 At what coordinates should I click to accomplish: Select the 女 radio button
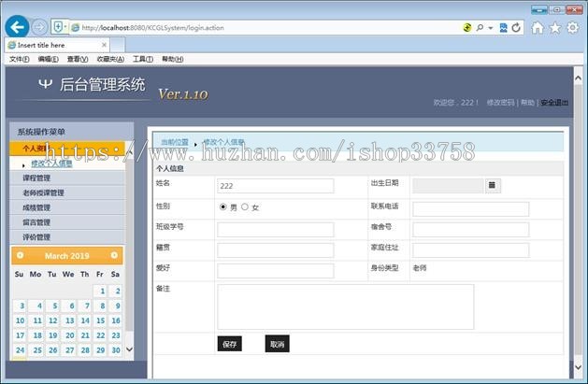(245, 206)
